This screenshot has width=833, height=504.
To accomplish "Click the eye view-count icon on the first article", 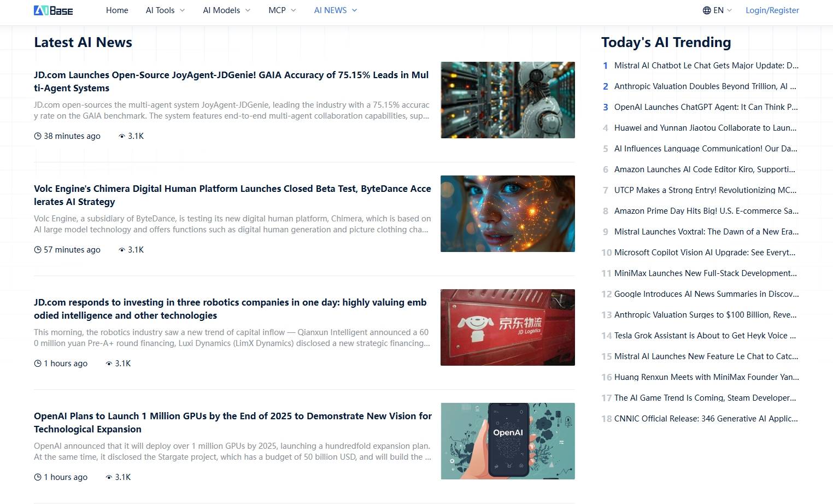I will (121, 136).
